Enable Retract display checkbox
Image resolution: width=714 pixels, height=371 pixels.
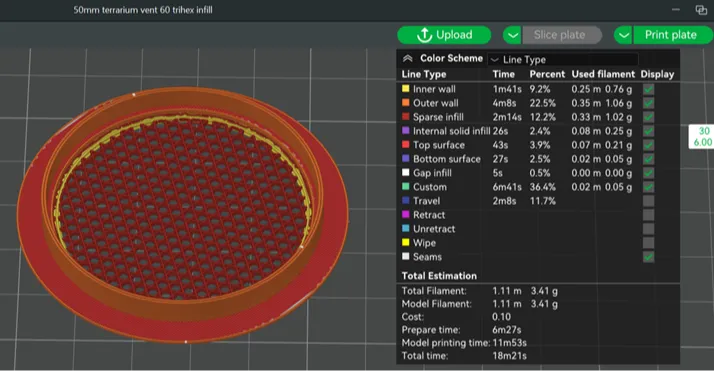pyautogui.click(x=648, y=215)
